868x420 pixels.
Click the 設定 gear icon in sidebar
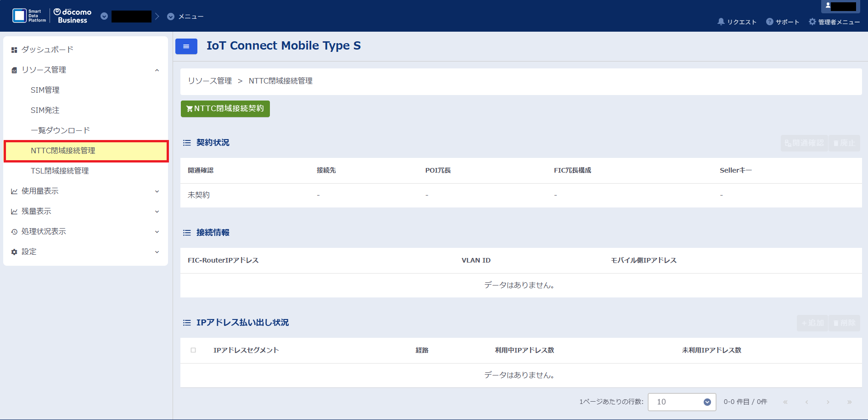(x=14, y=252)
